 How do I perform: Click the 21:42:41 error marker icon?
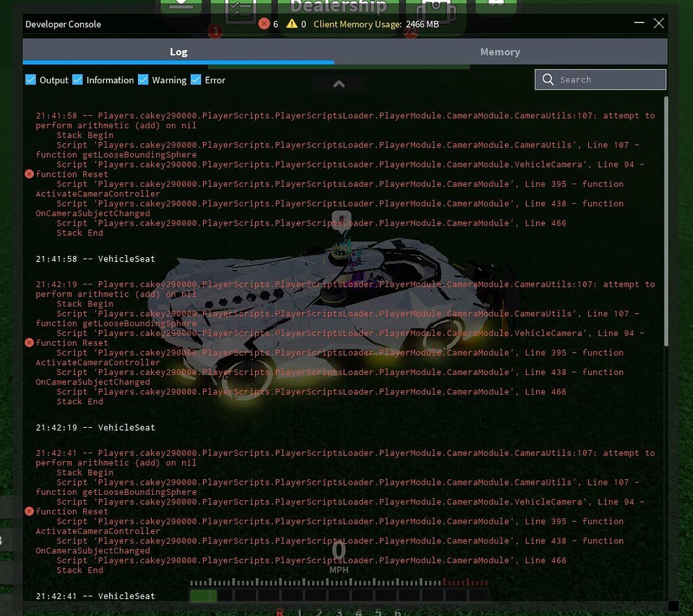pos(29,511)
